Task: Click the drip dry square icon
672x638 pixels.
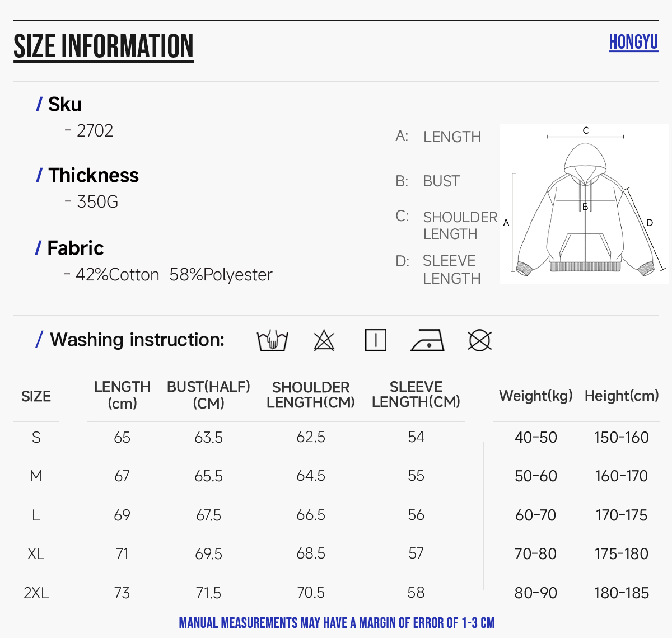Action: click(375, 340)
